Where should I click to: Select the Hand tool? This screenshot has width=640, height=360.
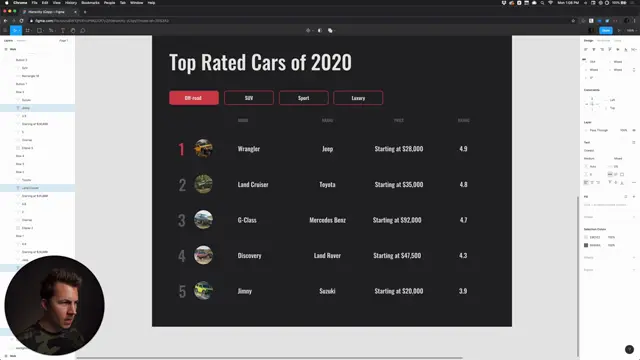coord(73,31)
